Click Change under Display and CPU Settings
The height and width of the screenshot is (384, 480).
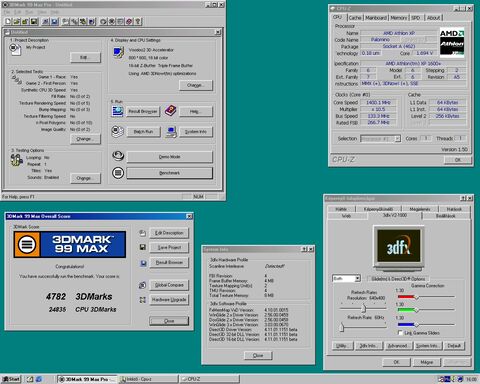click(195, 85)
